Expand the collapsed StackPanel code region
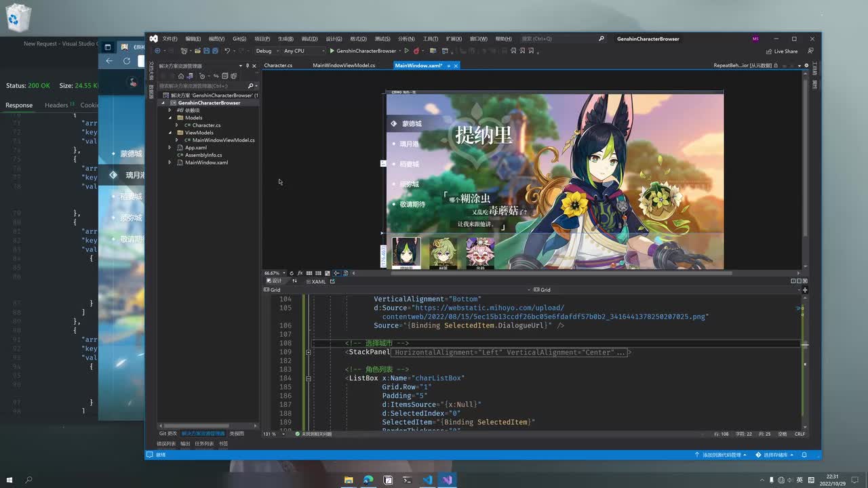 pos(309,352)
